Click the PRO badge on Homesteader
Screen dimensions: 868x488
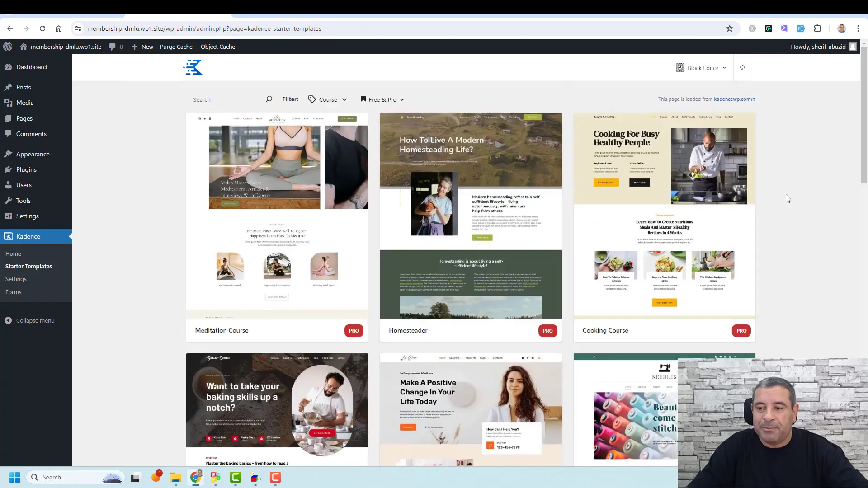[x=547, y=331]
